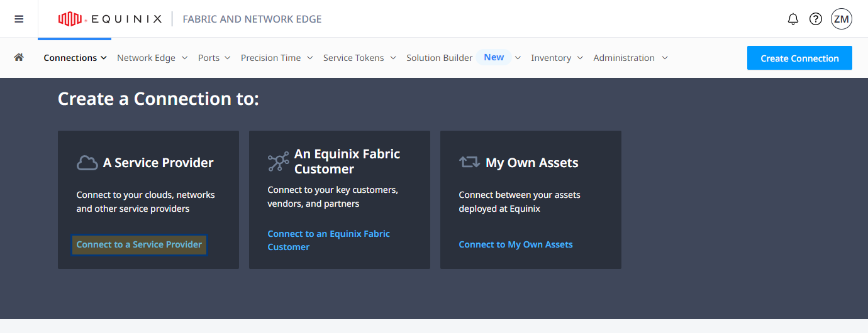Expand the Precision Time menu
This screenshot has width=868, height=333.
[x=277, y=58]
